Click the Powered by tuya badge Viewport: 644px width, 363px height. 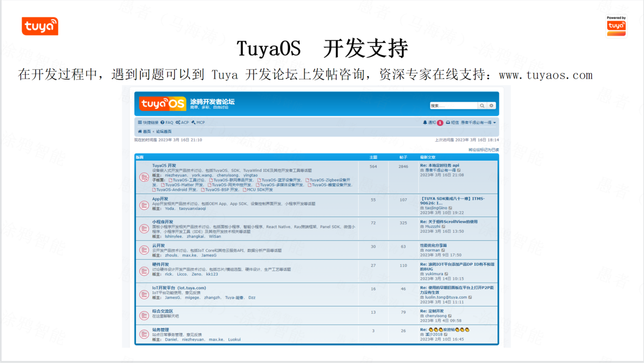(x=616, y=25)
